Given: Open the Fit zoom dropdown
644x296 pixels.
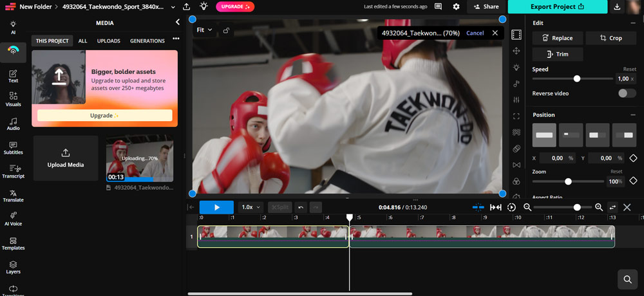Looking at the screenshot, I should 204,30.
